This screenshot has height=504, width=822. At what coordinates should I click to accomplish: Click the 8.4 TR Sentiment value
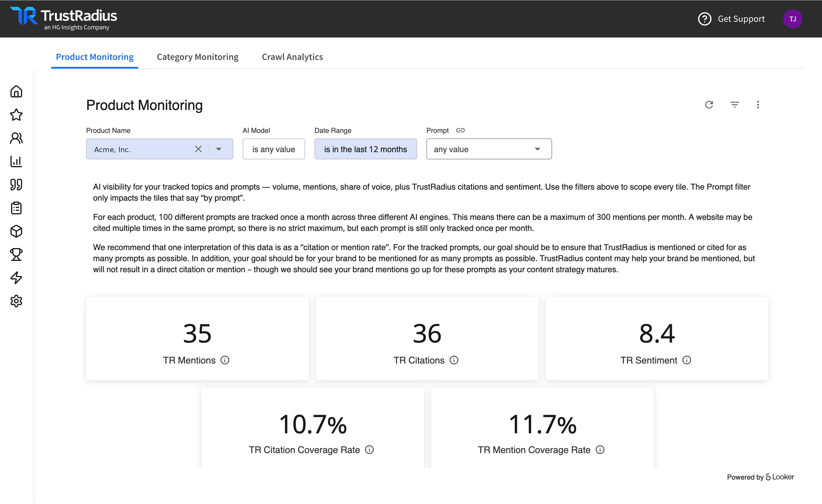[657, 334]
